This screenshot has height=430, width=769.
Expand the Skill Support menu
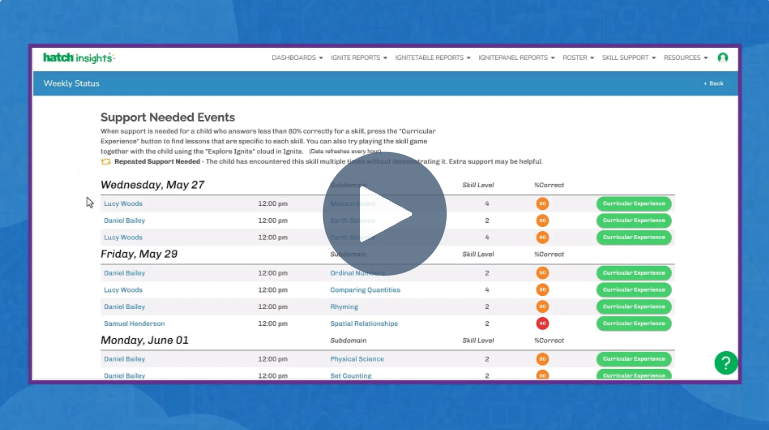pos(629,58)
